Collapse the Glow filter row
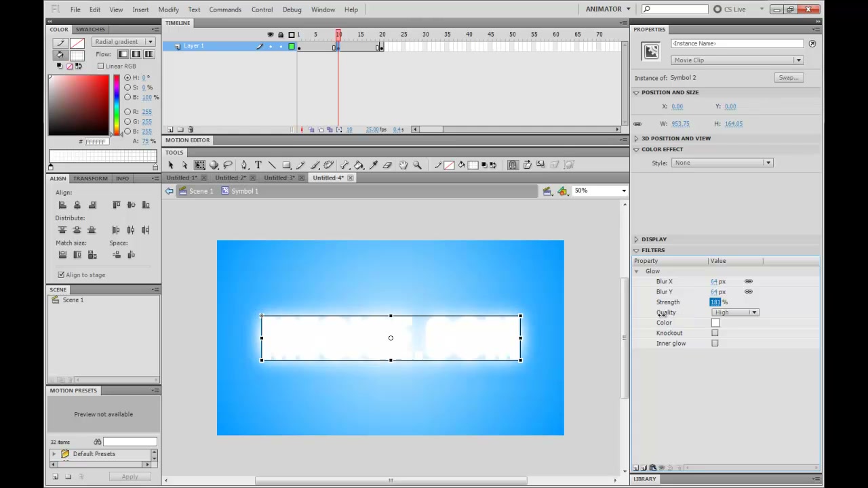Image resolution: width=868 pixels, height=488 pixels. click(636, 271)
